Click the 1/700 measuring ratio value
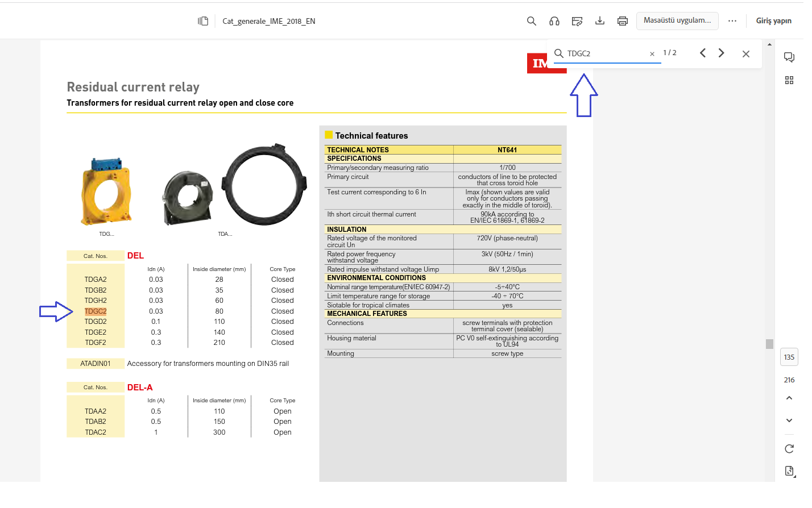Viewport: 812px width, 508px height. [507, 168]
